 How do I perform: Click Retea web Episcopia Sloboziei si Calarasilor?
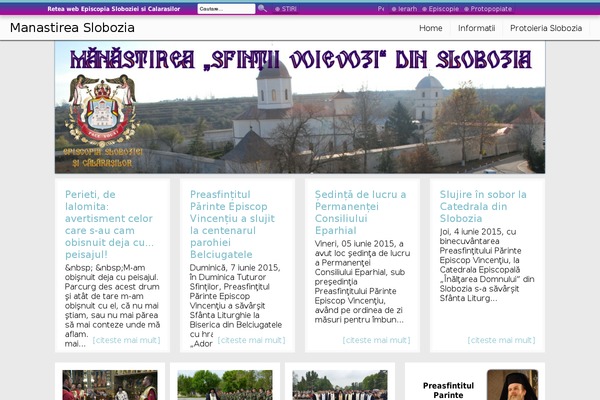pos(114,9)
